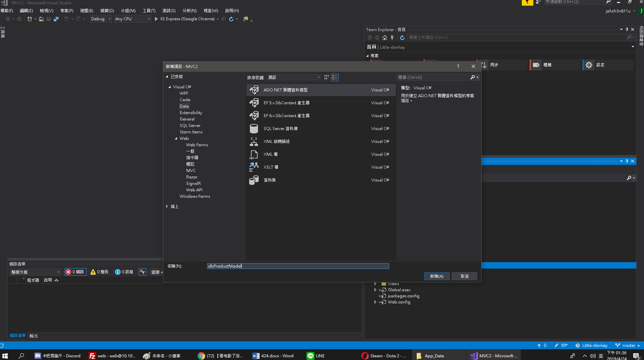Select EF 5.x DbContext generator item

(x=321, y=103)
